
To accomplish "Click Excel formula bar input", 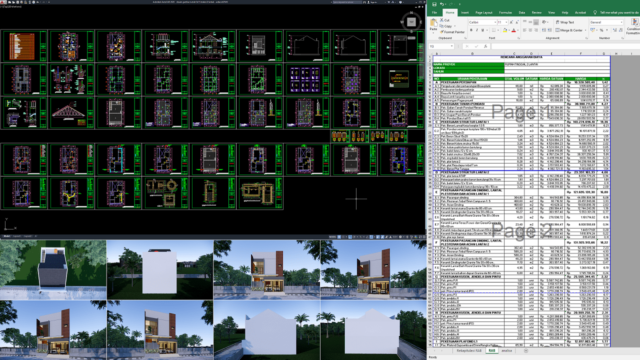I will coord(565,46).
